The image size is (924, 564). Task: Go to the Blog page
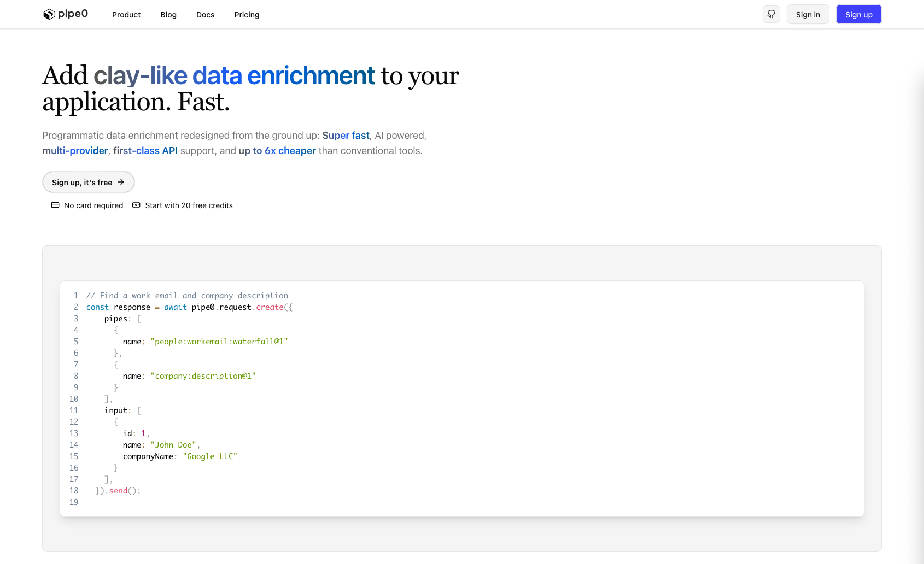(x=168, y=15)
